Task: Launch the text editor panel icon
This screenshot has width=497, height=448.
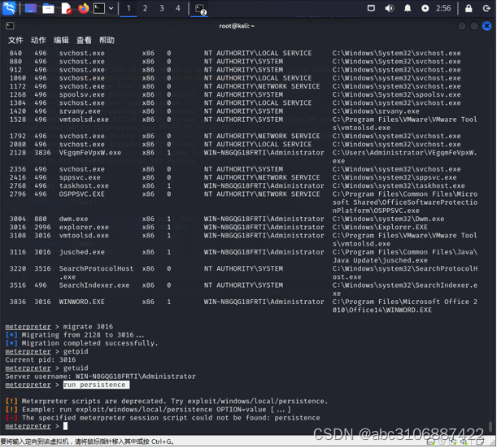Action: [66, 8]
